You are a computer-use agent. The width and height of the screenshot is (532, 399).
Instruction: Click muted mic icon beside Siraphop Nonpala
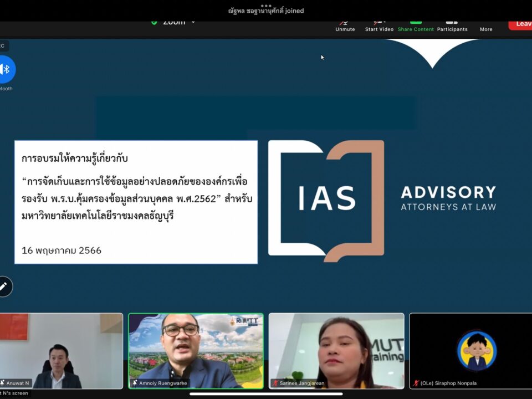click(416, 383)
